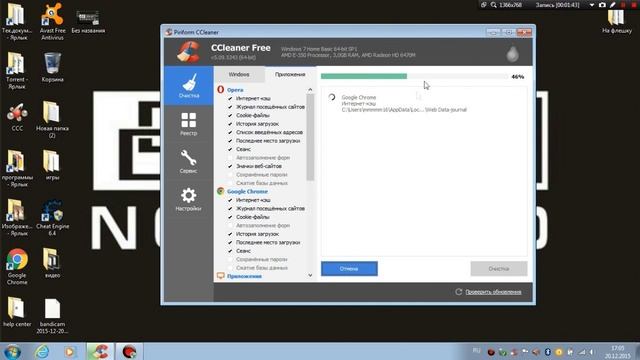
Task: Switch to the Приложения tab
Action: 290,74
